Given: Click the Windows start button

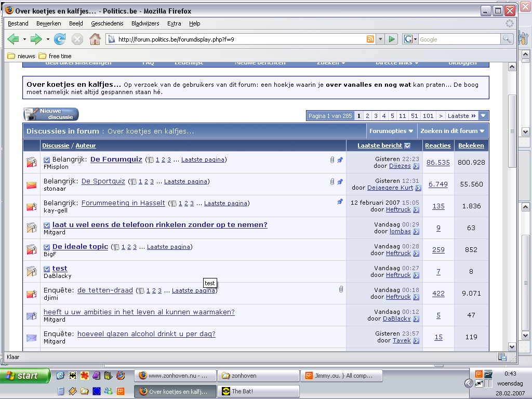Looking at the screenshot, I should [x=24, y=376].
